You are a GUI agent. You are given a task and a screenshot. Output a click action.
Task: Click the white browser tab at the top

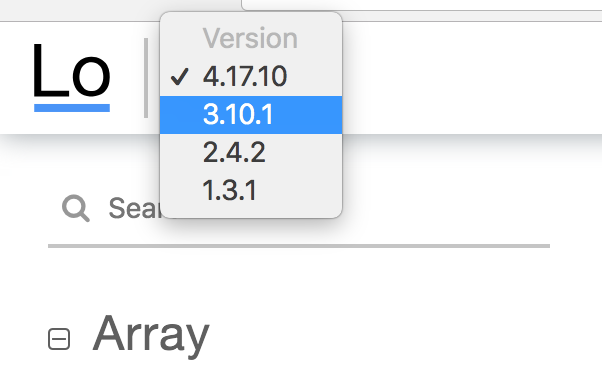point(422,5)
